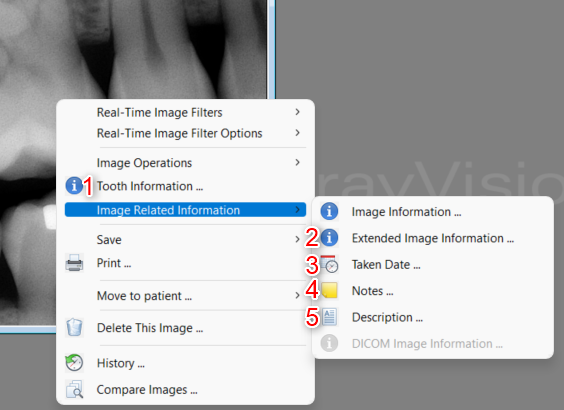Expand Real-Time Image Filter Options arrow

pos(297,133)
